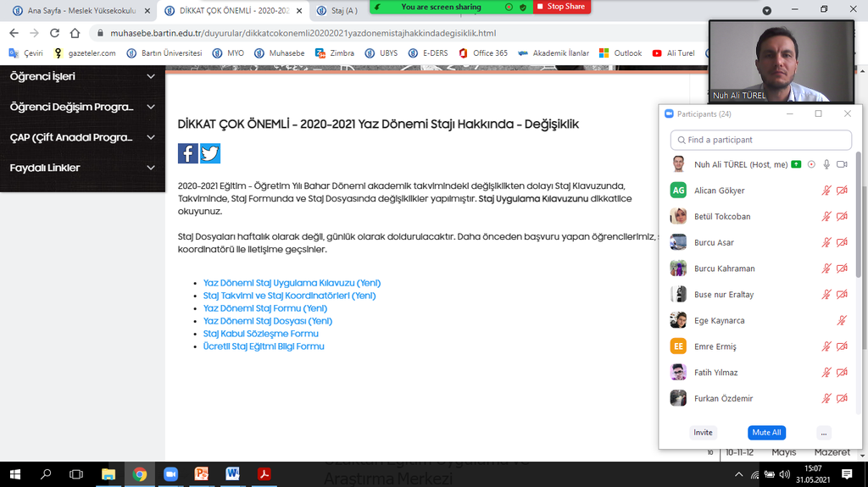Open the Bartın Üniversitesi bookmark

click(x=164, y=53)
